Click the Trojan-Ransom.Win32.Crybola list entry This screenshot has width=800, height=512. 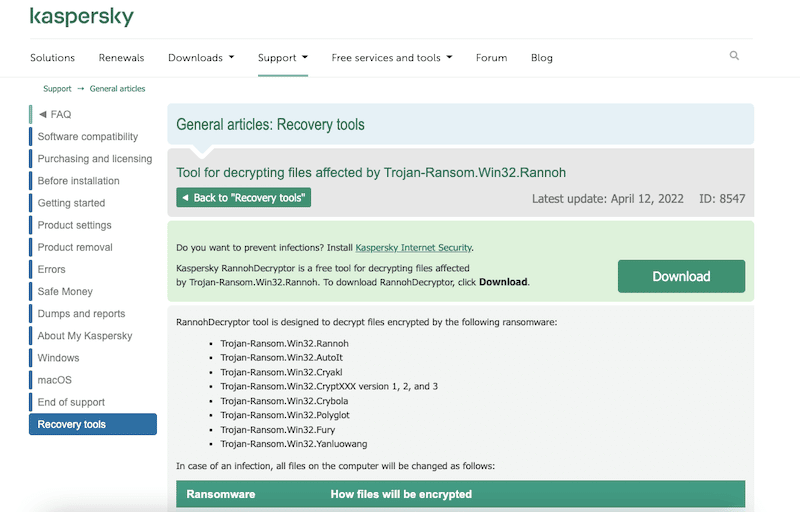[x=284, y=401]
